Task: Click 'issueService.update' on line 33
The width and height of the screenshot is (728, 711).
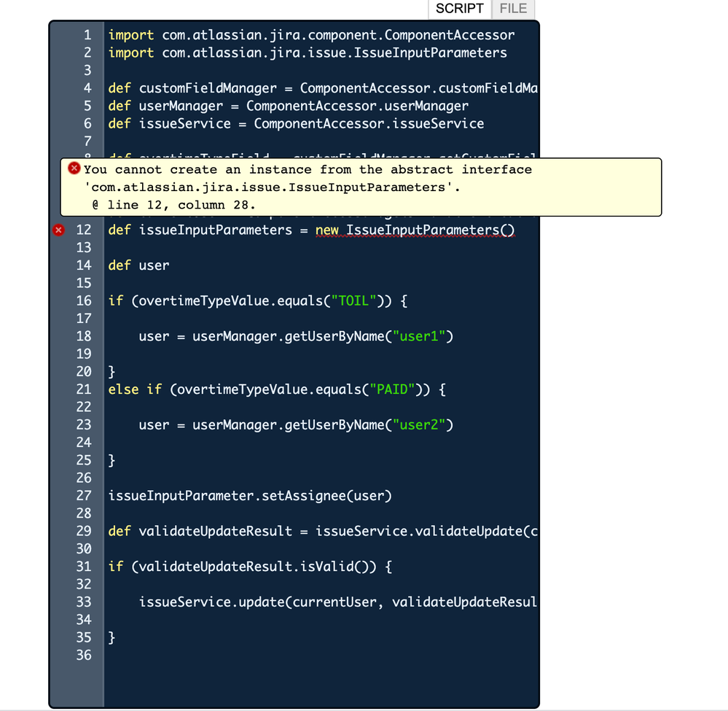Action: click(x=211, y=602)
